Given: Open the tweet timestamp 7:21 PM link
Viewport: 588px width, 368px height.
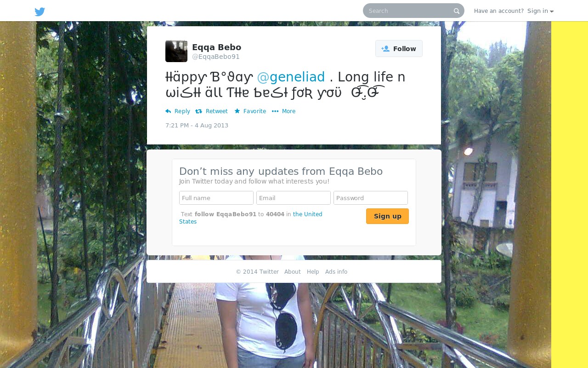Looking at the screenshot, I should [x=197, y=126].
